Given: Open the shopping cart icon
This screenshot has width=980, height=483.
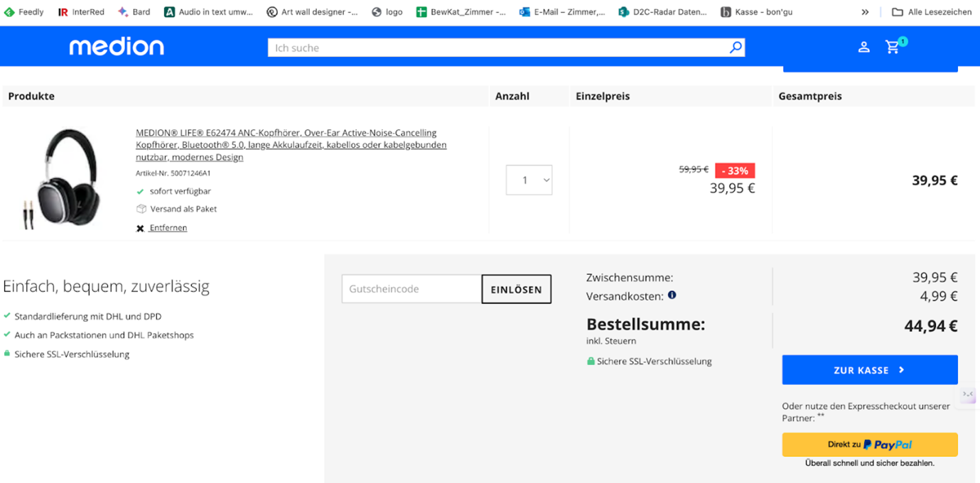Looking at the screenshot, I should [893, 47].
